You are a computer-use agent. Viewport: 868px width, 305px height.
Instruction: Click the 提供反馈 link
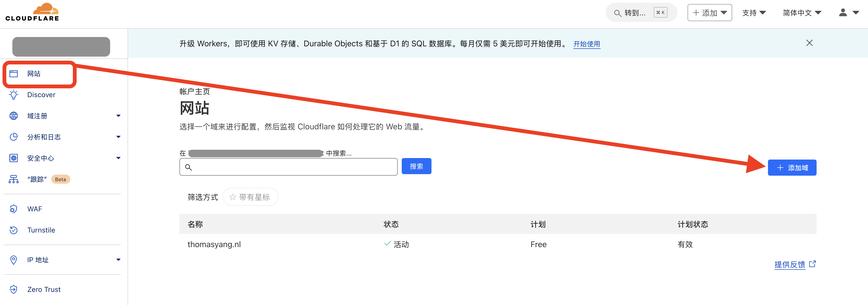pos(789,264)
